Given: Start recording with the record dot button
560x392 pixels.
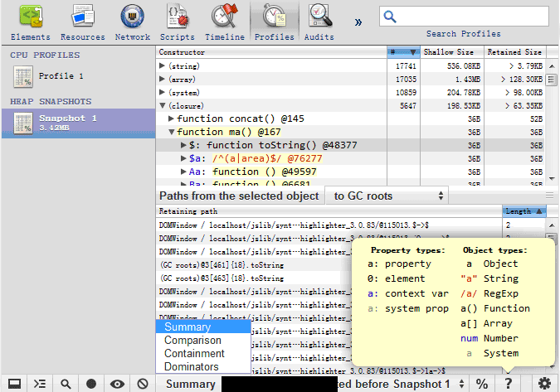Looking at the screenshot, I should click(91, 384).
